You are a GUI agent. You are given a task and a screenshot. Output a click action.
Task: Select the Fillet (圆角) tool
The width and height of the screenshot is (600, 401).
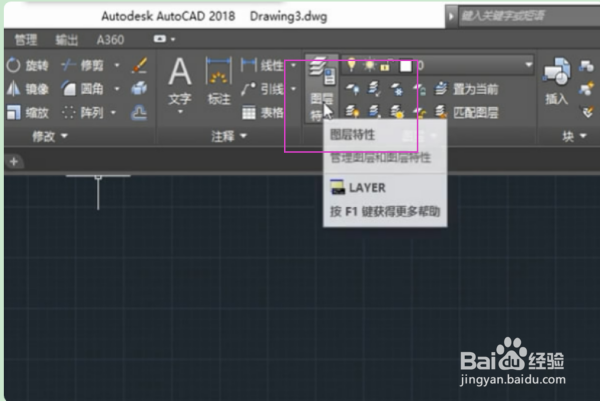[x=83, y=89]
